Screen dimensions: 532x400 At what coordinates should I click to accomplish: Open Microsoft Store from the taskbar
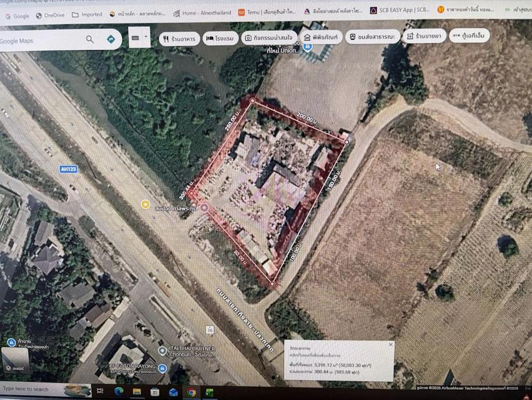click(155, 392)
